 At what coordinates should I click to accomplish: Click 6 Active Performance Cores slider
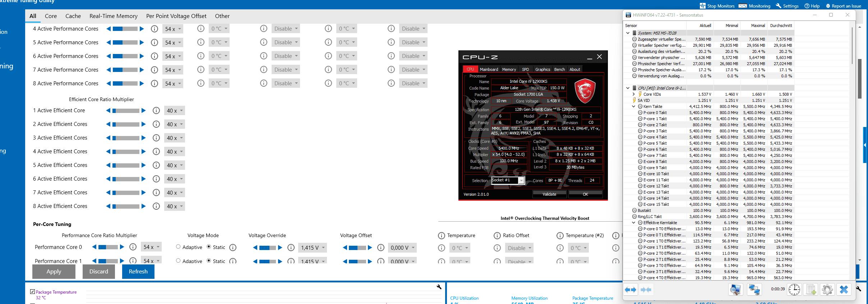[125, 56]
